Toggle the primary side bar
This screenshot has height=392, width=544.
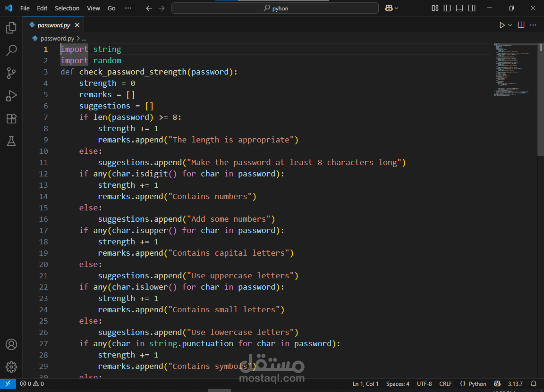[x=447, y=8]
